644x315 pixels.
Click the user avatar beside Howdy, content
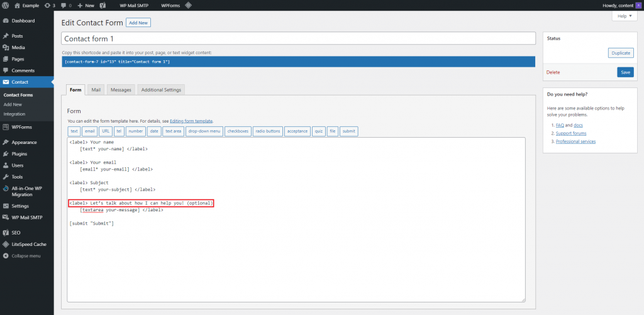click(638, 6)
